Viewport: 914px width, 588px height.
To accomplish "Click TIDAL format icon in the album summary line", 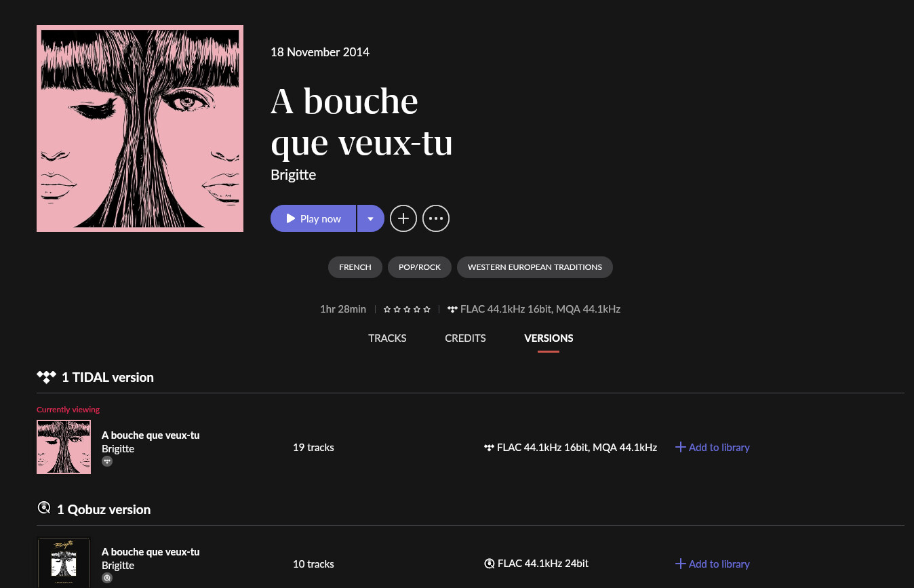I will pyautogui.click(x=452, y=309).
